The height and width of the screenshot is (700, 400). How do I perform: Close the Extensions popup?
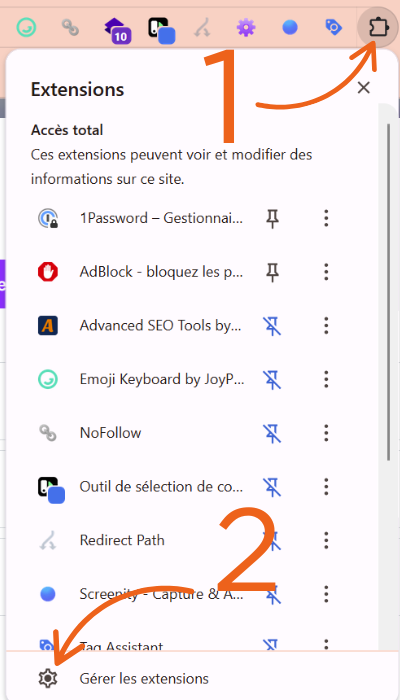pyautogui.click(x=364, y=88)
